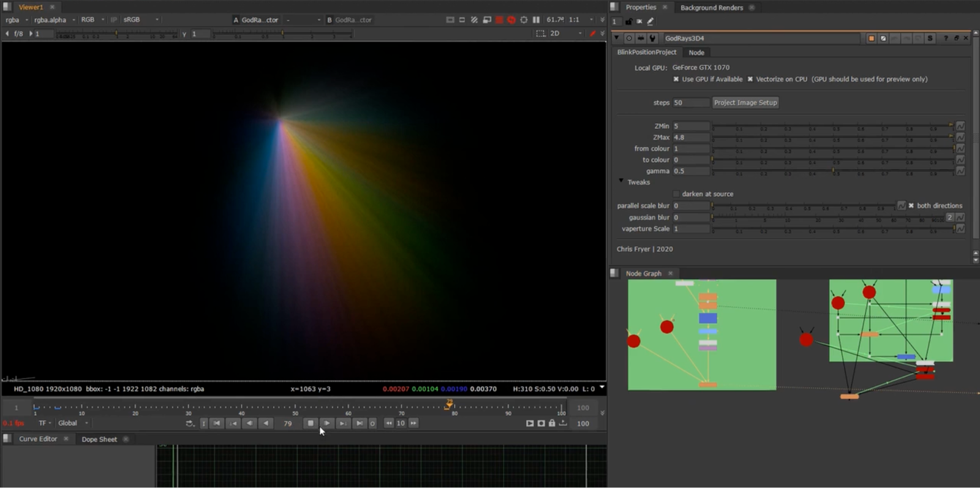Viewport: 980px width, 488px height.
Task: Click the GodRays3D4 node name field
Action: coord(761,38)
